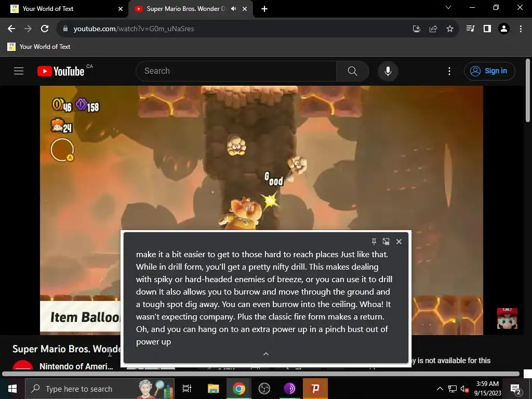This screenshot has height=399, width=532.
Task: Click the Sign in button
Action: point(489,71)
